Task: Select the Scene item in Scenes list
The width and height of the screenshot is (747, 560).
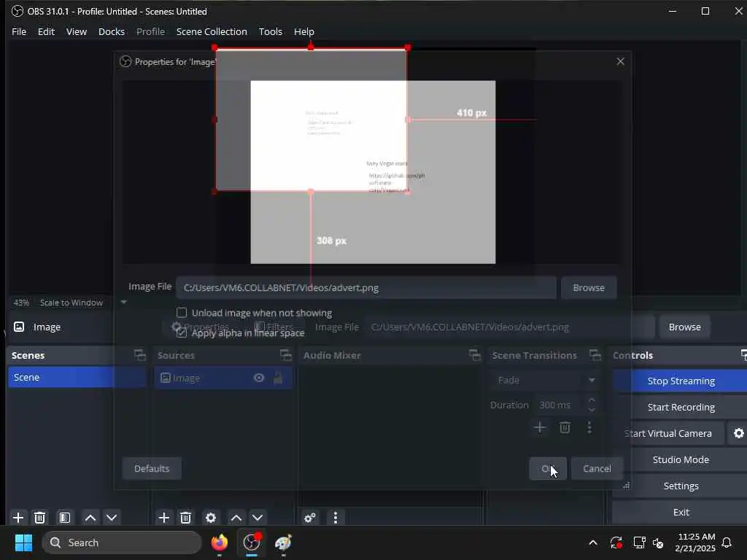Action: (x=77, y=377)
